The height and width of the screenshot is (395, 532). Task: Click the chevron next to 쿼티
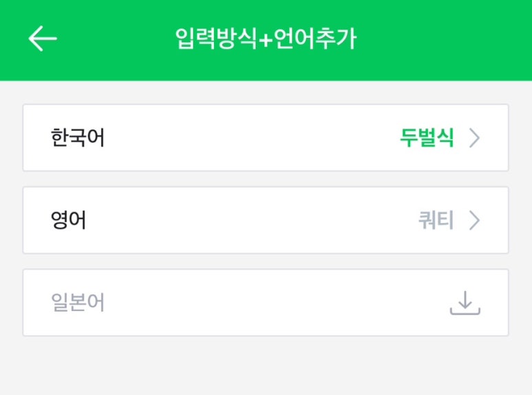(474, 221)
